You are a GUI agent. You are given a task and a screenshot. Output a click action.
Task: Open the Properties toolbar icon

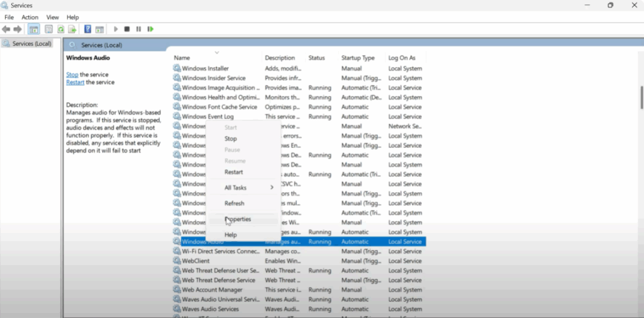click(49, 29)
